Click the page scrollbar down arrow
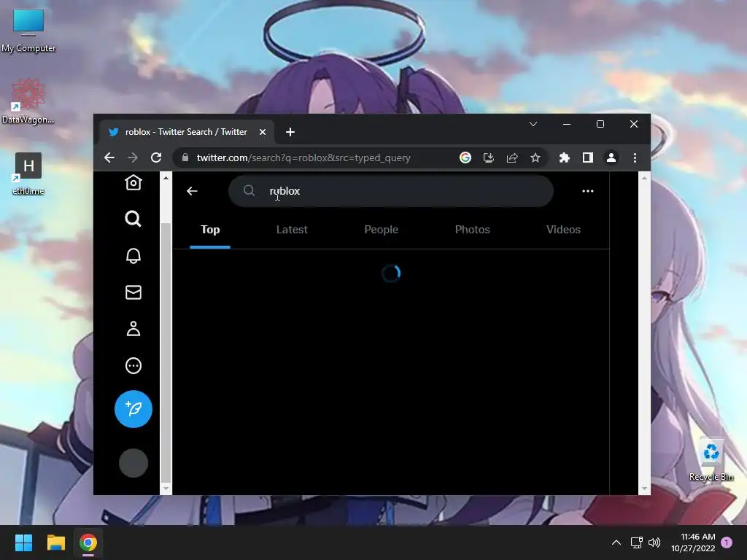Image resolution: width=747 pixels, height=560 pixels. tap(644, 489)
